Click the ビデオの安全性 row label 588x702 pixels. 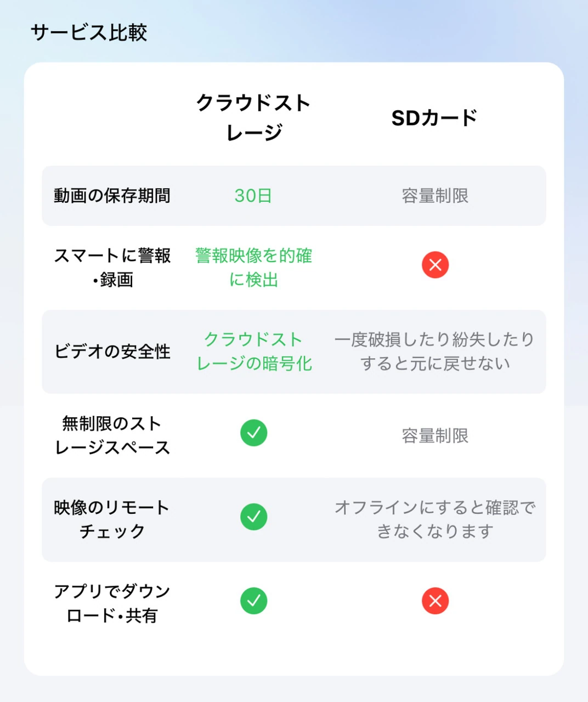pos(112,352)
